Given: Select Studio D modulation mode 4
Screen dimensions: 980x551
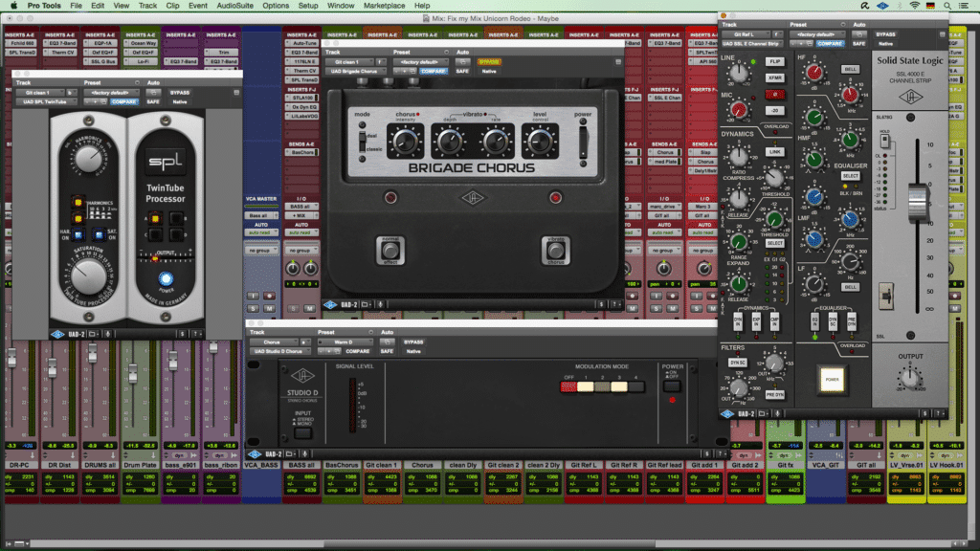Looking at the screenshot, I should (636, 386).
